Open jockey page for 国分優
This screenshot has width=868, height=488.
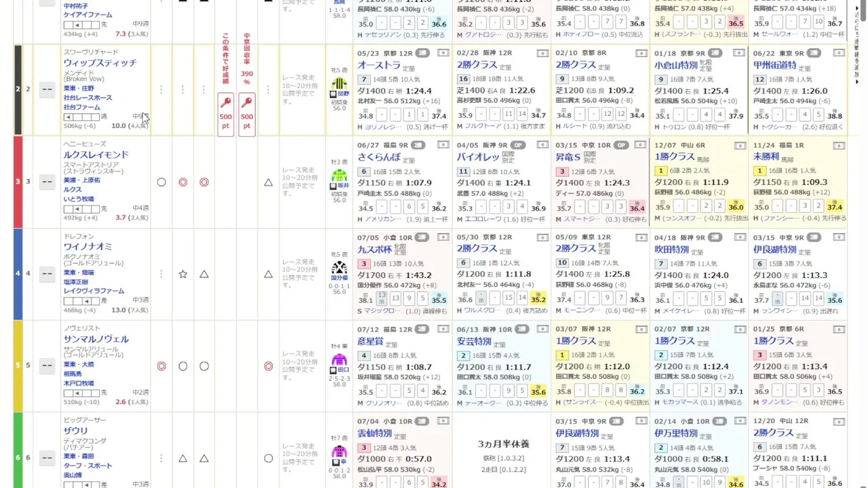(339, 278)
